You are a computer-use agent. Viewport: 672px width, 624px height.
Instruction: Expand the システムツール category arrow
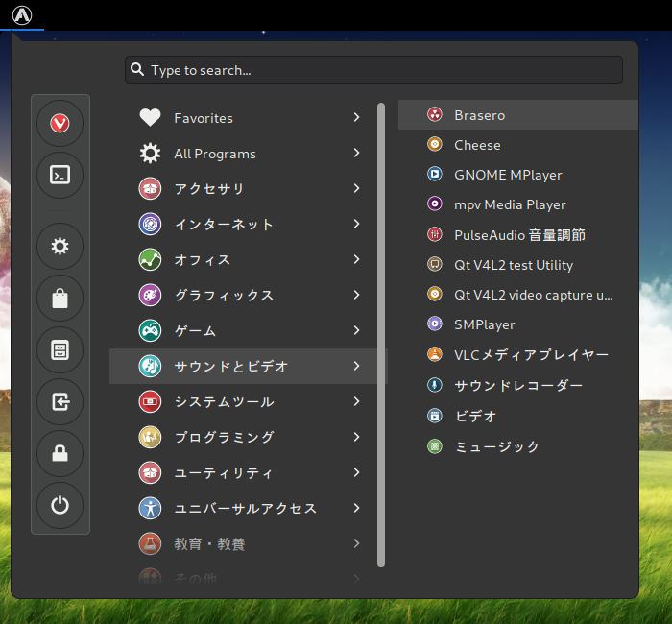(356, 401)
